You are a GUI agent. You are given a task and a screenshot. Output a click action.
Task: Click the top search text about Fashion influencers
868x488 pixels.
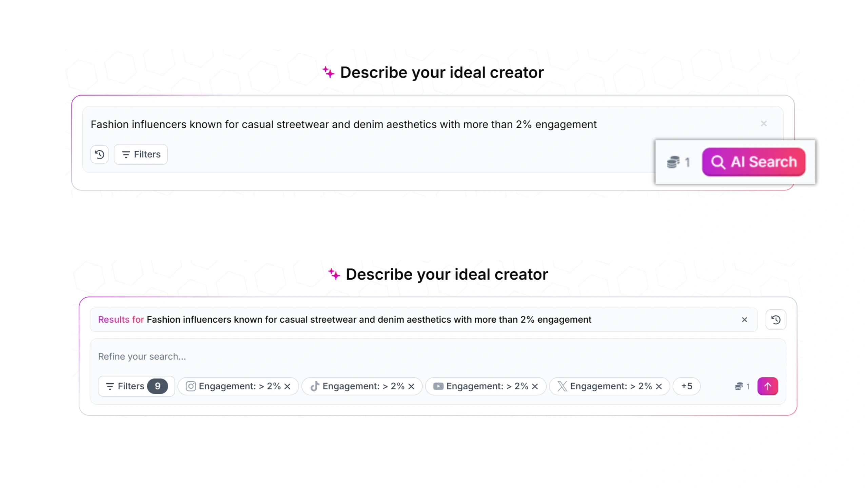343,124
